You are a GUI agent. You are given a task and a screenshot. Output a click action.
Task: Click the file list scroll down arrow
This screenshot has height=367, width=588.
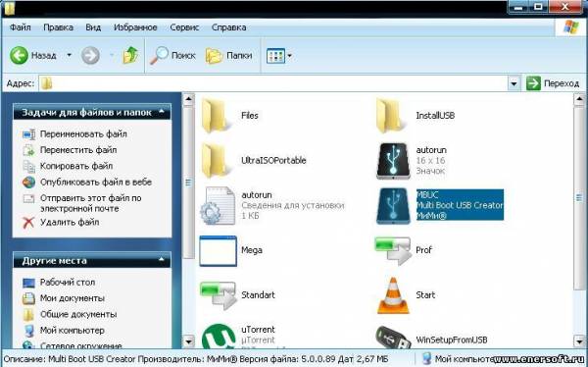tap(579, 341)
